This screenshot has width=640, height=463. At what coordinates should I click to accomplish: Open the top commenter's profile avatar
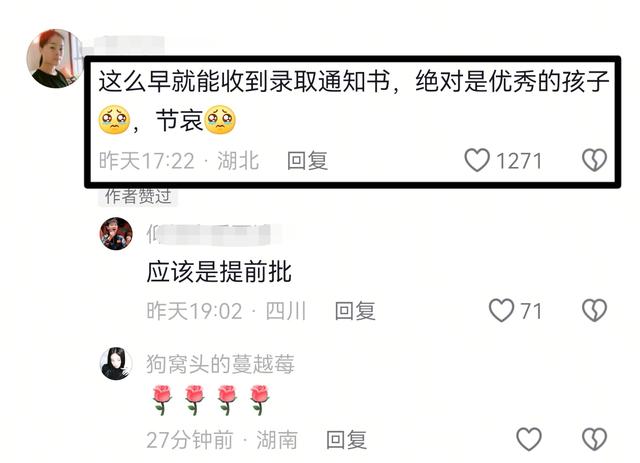click(x=56, y=58)
